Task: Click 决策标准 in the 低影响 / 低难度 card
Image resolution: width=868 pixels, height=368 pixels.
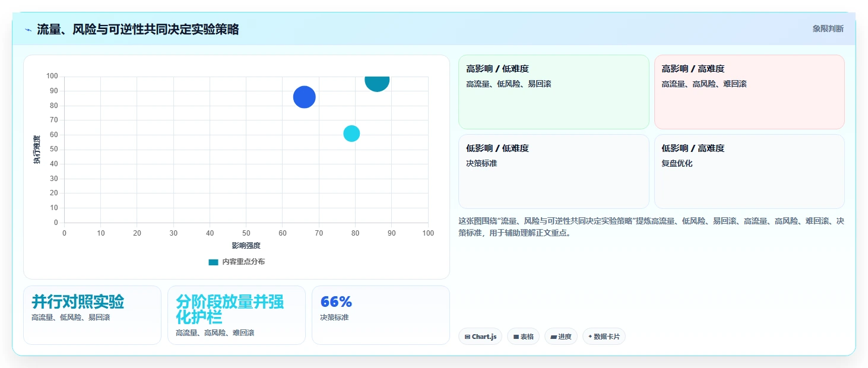Action: coord(481,163)
